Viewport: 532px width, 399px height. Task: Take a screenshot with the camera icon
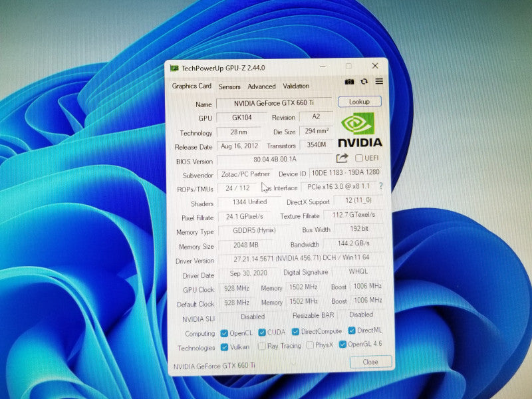point(349,82)
